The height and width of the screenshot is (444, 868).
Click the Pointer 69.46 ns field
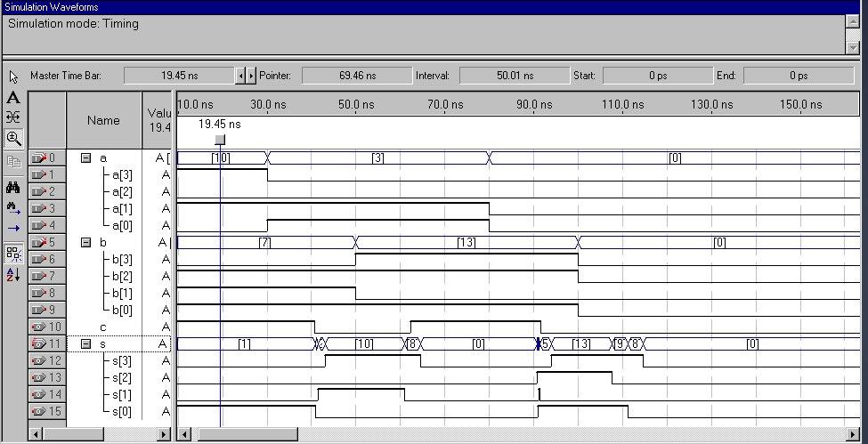coord(357,76)
